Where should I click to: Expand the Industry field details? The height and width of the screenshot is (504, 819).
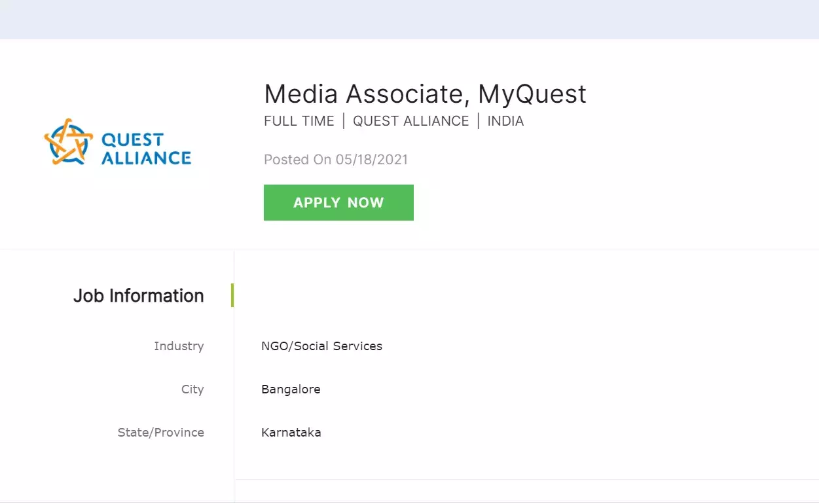click(179, 346)
